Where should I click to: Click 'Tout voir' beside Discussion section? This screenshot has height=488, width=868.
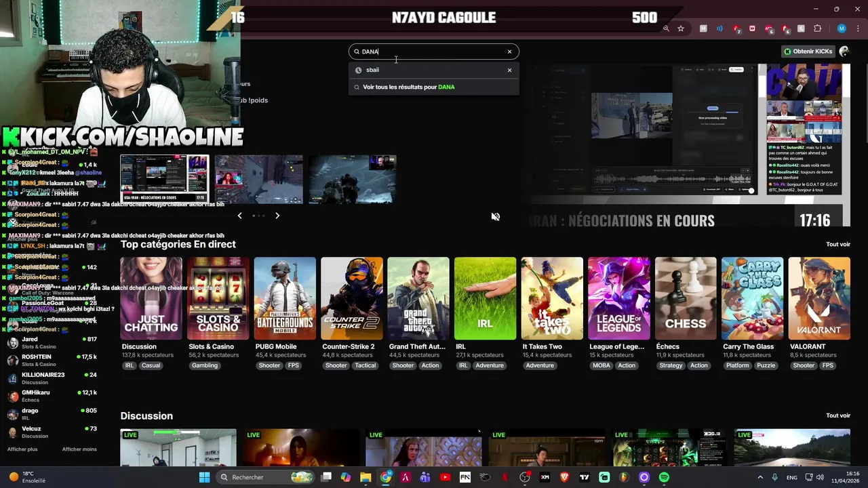(x=838, y=415)
